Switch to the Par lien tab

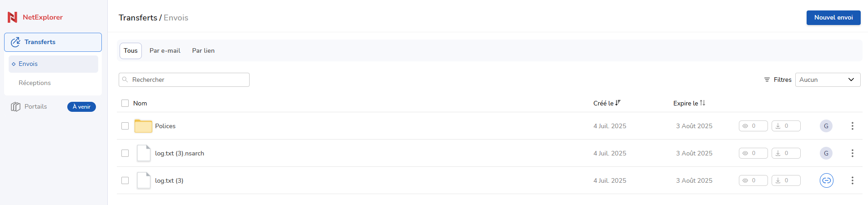[203, 51]
